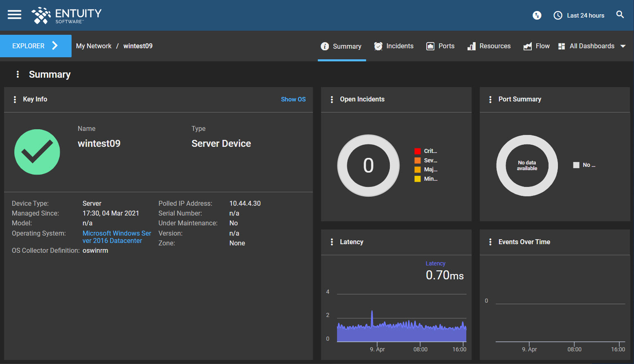Screen dimensions: 634x364
Task: Click the All Dashboards grid icon
Action: pos(562,46)
